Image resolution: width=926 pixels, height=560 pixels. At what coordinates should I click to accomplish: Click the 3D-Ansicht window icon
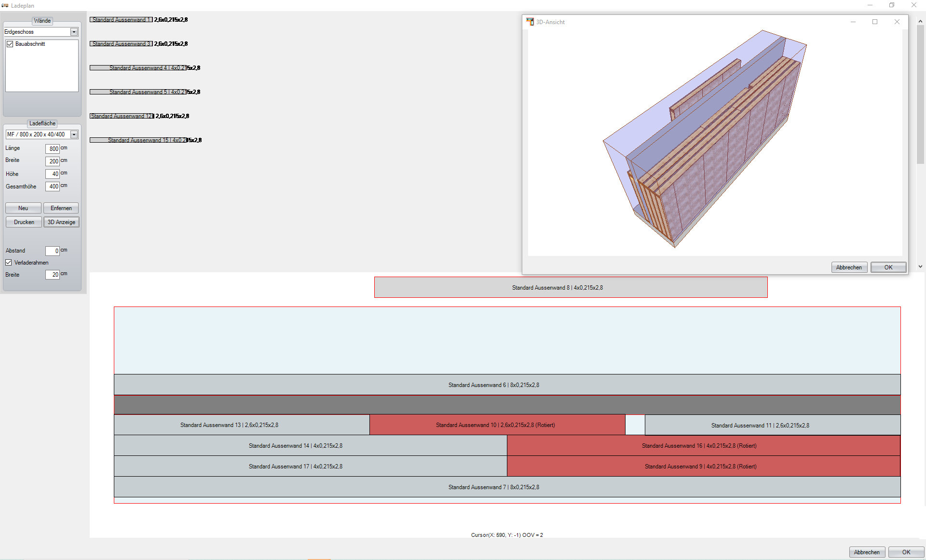coord(530,22)
